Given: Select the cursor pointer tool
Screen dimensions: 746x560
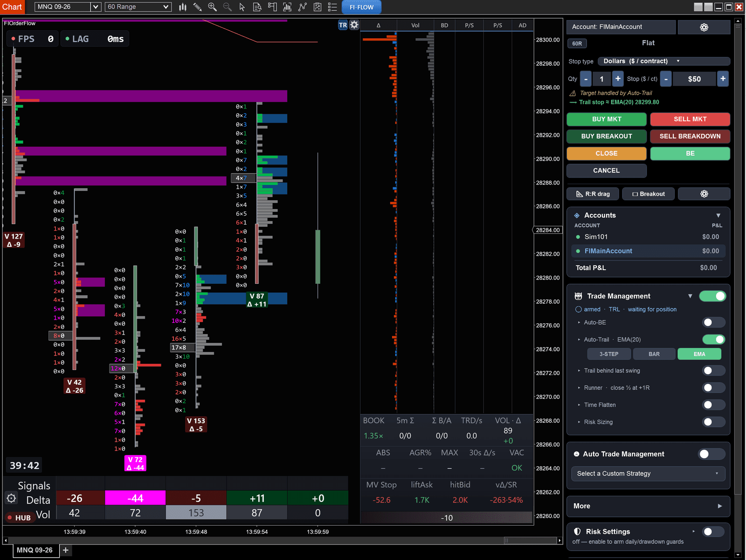Looking at the screenshot, I should [242, 7].
